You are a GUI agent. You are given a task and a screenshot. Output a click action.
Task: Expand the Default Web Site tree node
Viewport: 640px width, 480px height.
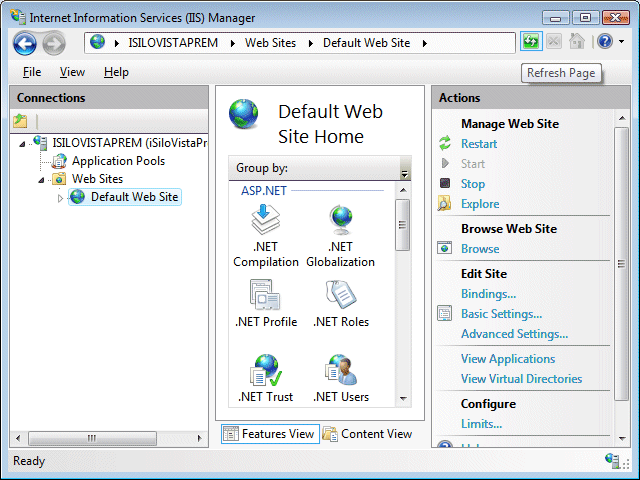tap(60, 198)
